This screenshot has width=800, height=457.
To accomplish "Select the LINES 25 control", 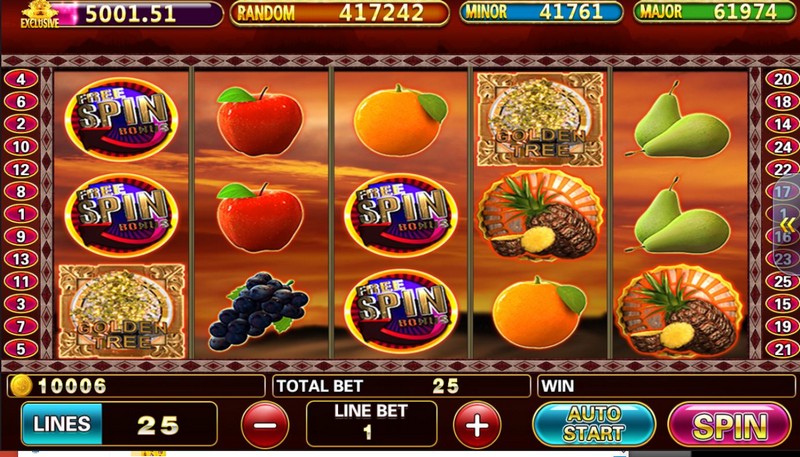I will 119,424.
